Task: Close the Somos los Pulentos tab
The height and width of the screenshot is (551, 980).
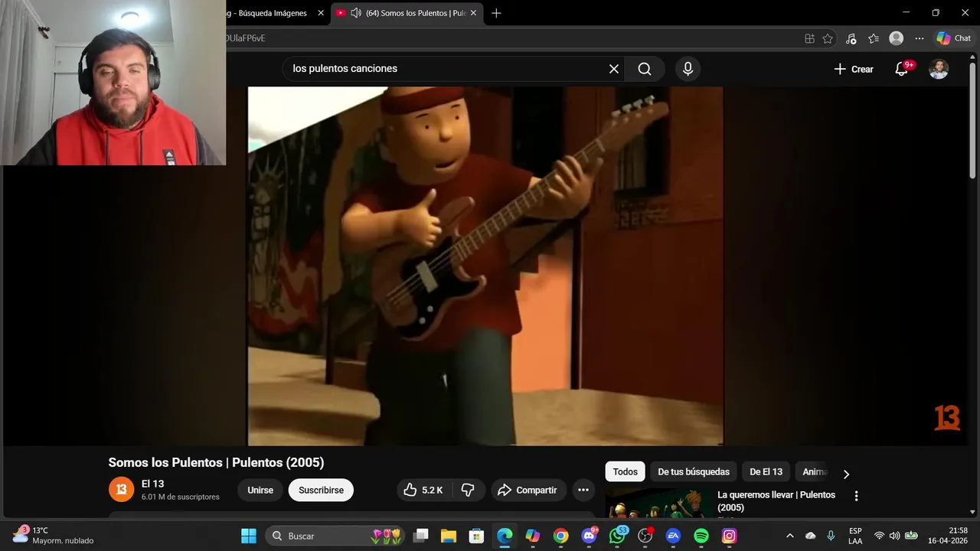Action: (x=473, y=13)
